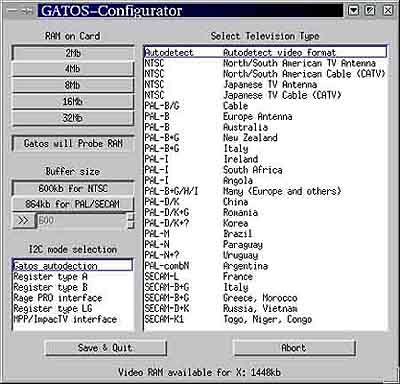Image resolution: width=400 pixels, height=384 pixels.
Task: Click the buffer size value field
Action: [x=82, y=221]
